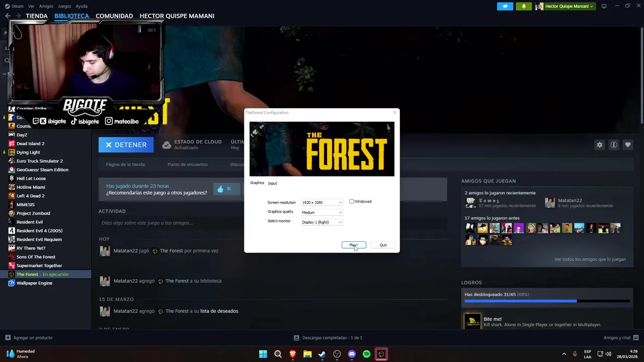Open Brave browser from the taskbar
Image resolution: width=644 pixels, height=362 pixels.
292,354
